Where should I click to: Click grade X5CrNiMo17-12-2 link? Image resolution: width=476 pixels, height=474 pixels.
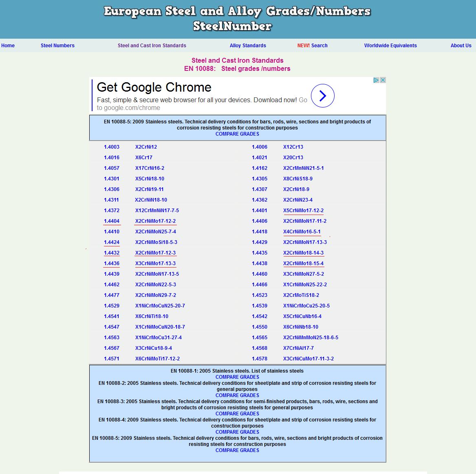tap(303, 211)
